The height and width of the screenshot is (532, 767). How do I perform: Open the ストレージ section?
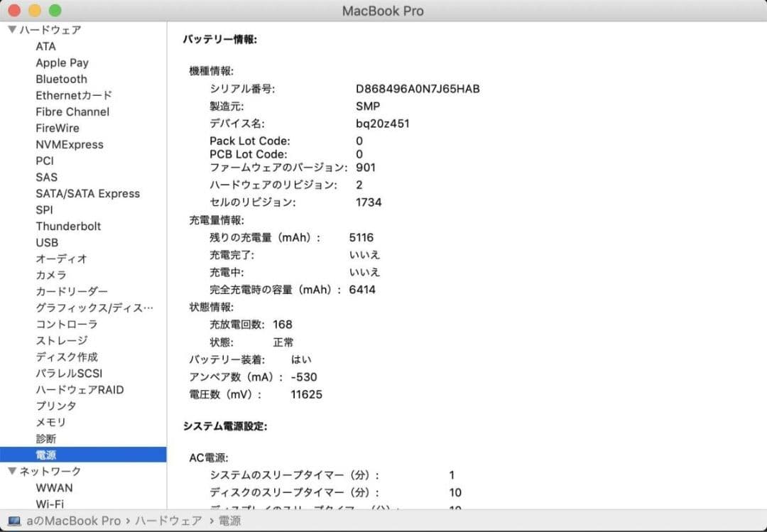pos(60,340)
